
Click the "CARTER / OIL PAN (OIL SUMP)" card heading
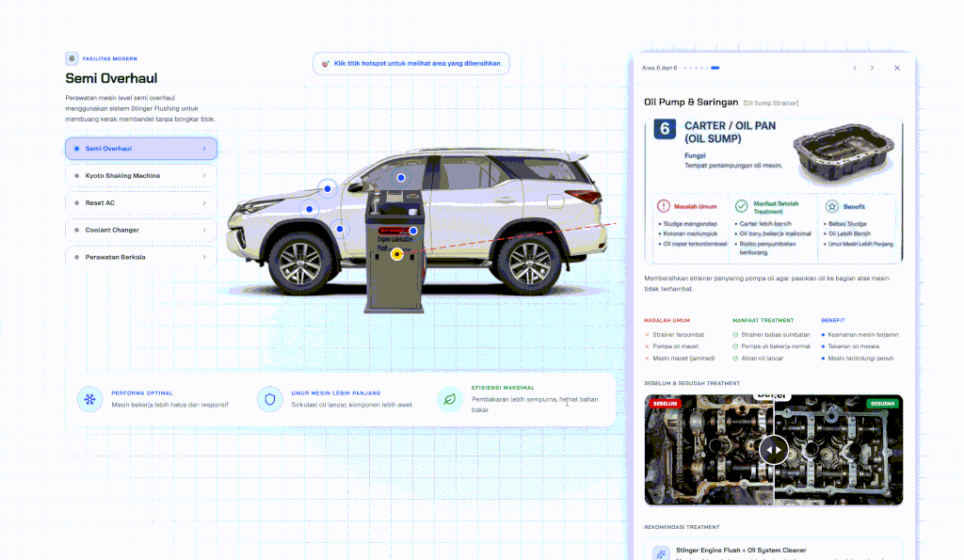click(x=730, y=132)
